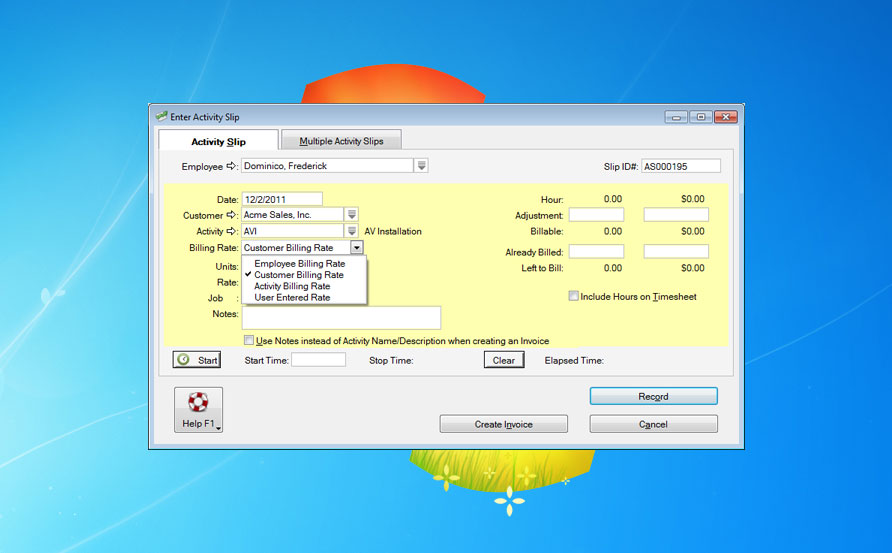Click the Adjustment hours field
892x553 pixels.
(596, 214)
